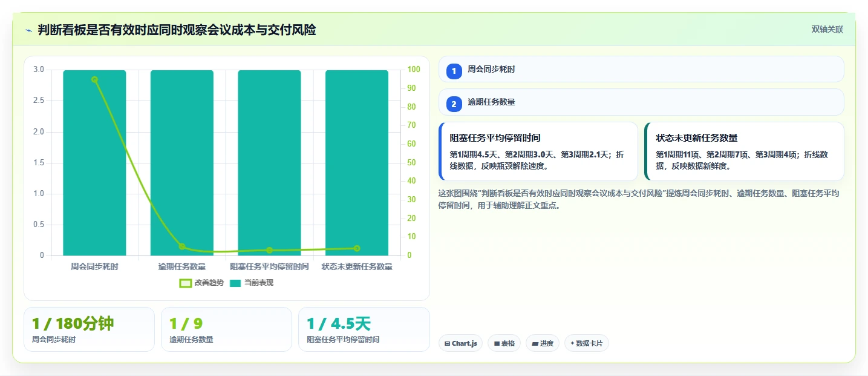Image resolution: width=868 pixels, height=376 pixels.
Task: Click the 周会同步耗时 bar in chart
Action: [94, 163]
